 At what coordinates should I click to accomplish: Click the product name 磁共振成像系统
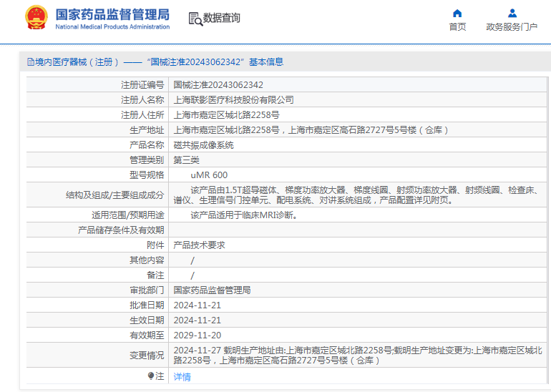pyautogui.click(x=203, y=145)
